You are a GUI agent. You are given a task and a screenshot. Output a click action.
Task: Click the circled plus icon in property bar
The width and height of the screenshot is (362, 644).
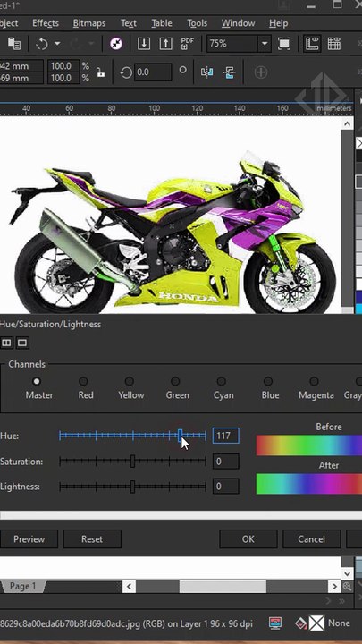[x=261, y=72]
